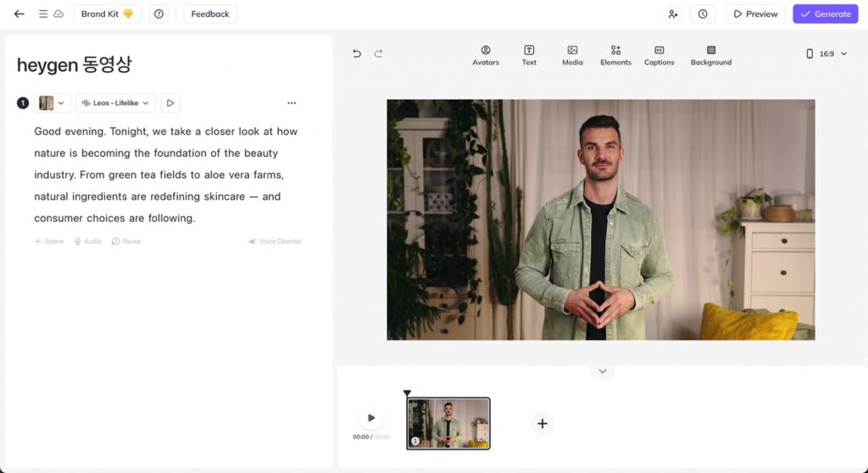This screenshot has height=473, width=868.
Task: Add a new scene with plus button
Action: click(542, 424)
